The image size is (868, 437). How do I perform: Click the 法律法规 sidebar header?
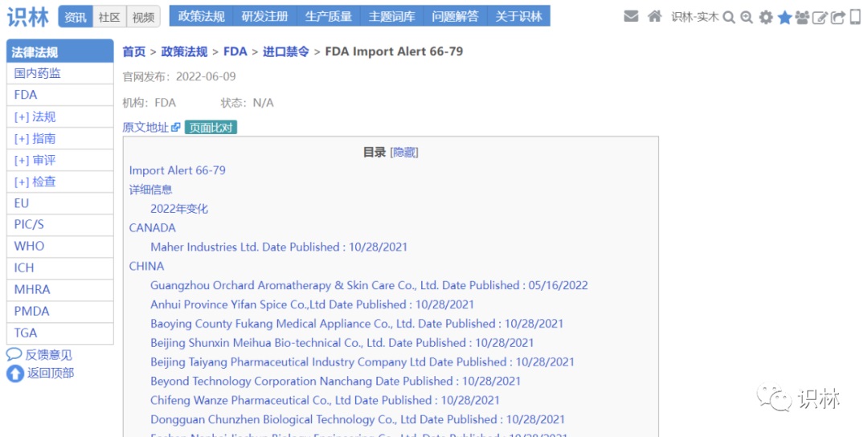coord(59,51)
